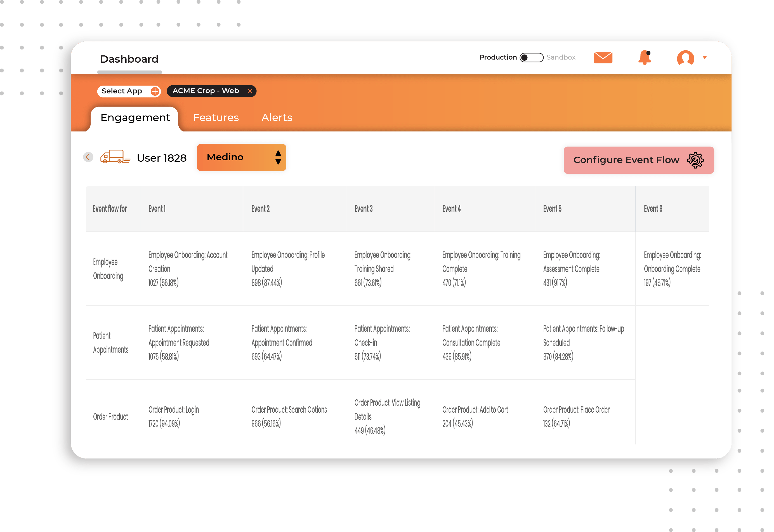Click Account Creation 1027 (56.18%) cell

tap(191, 269)
